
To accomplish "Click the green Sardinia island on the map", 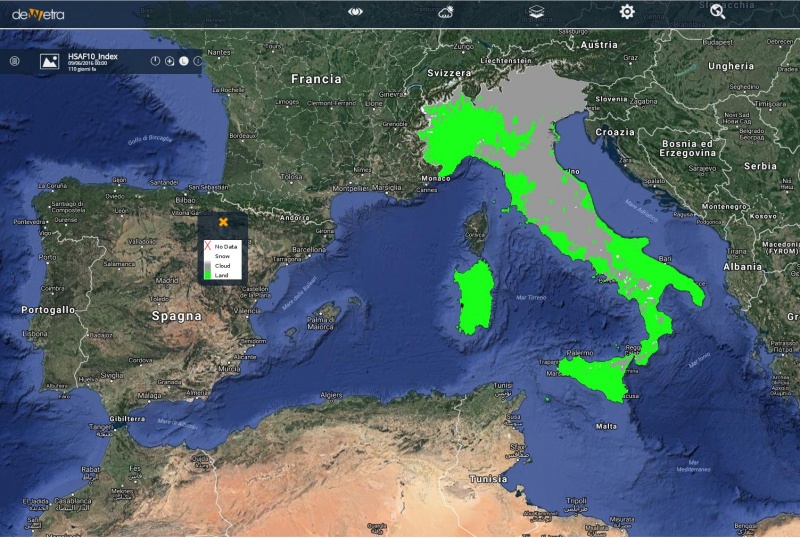I will (474, 299).
